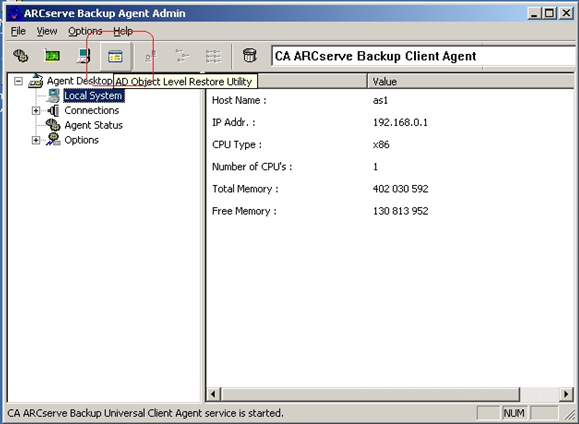Click the Agent Status globe icon in tree
The image size is (579, 424).
[x=53, y=125]
